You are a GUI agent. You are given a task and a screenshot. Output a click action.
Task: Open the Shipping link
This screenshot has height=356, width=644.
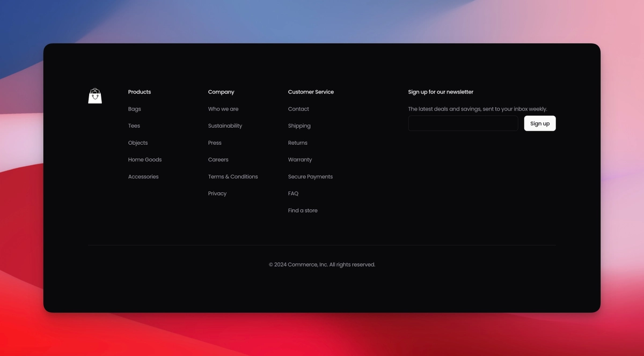(299, 126)
